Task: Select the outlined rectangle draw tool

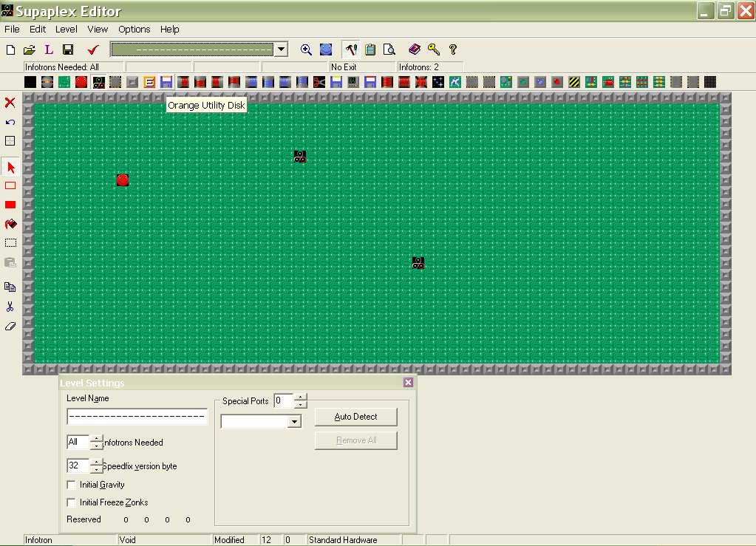Action: (x=10, y=185)
